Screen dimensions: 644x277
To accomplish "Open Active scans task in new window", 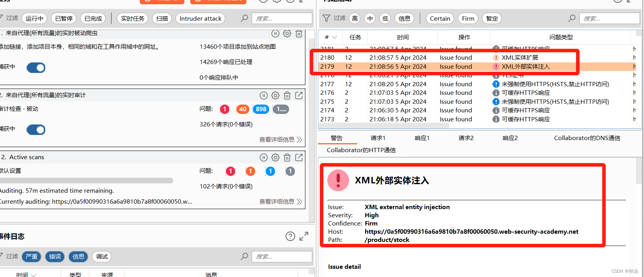I will 299,158.
